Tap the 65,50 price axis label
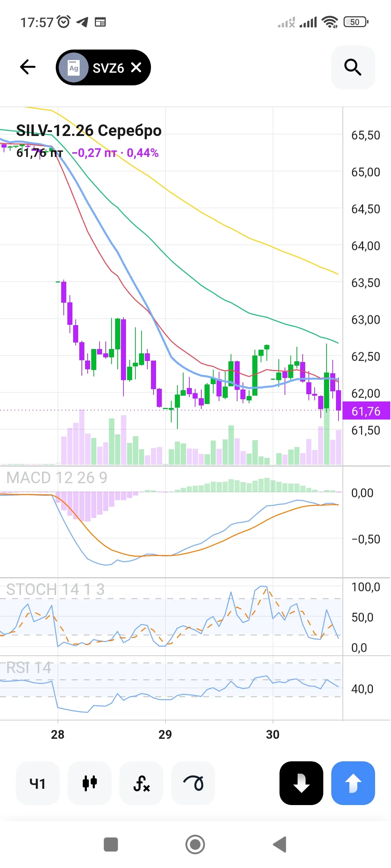This screenshot has height=868, width=391. point(366,135)
